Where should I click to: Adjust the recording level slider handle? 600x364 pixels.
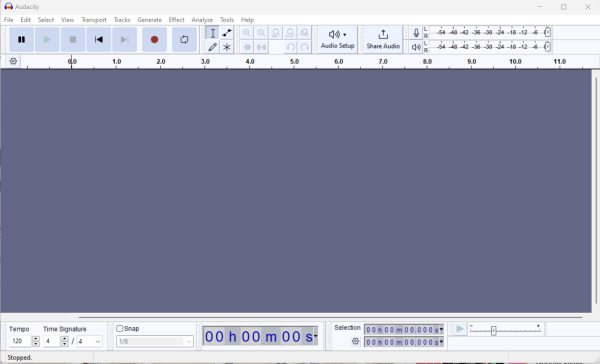pyautogui.click(x=548, y=33)
